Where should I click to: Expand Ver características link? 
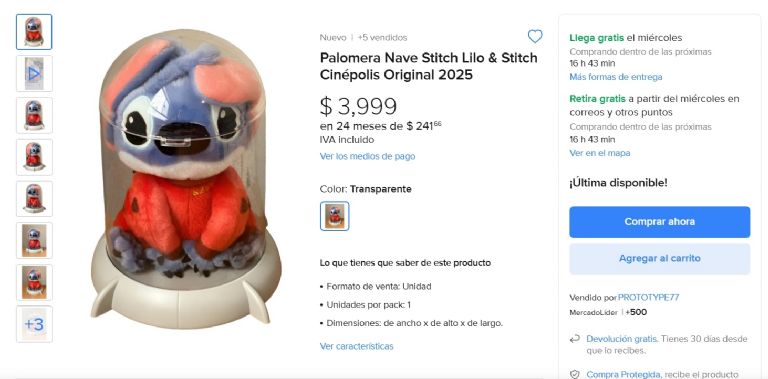pos(357,346)
